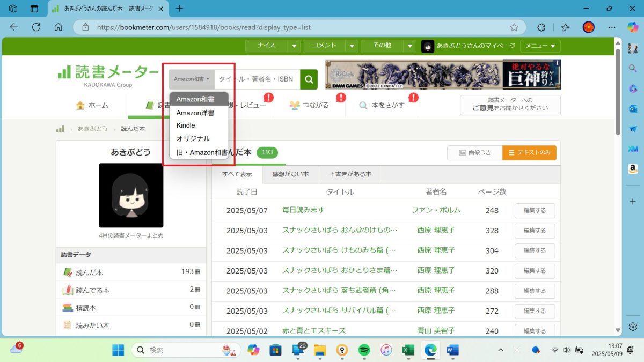644x362 pixels.
Task: Click the user avatar profile image
Action: [131, 195]
